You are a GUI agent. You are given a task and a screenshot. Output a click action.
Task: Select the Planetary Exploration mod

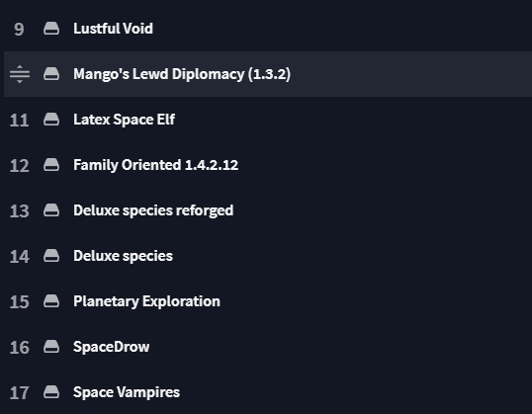(146, 301)
